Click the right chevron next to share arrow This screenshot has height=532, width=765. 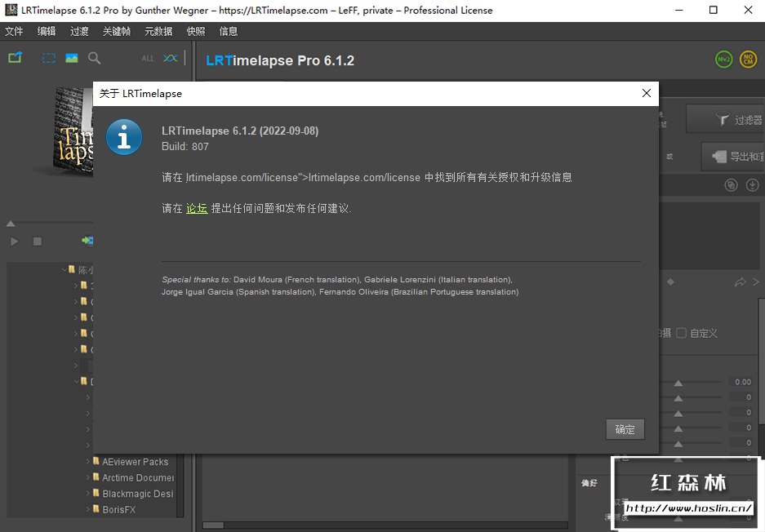click(x=756, y=282)
